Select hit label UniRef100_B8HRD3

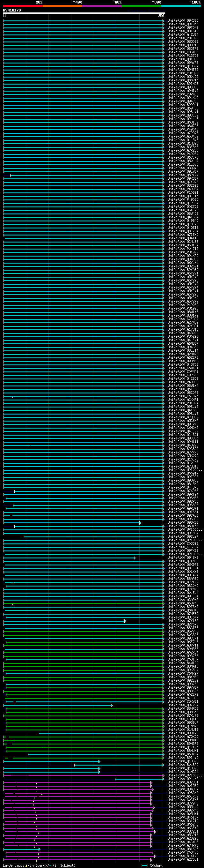[183, 709]
